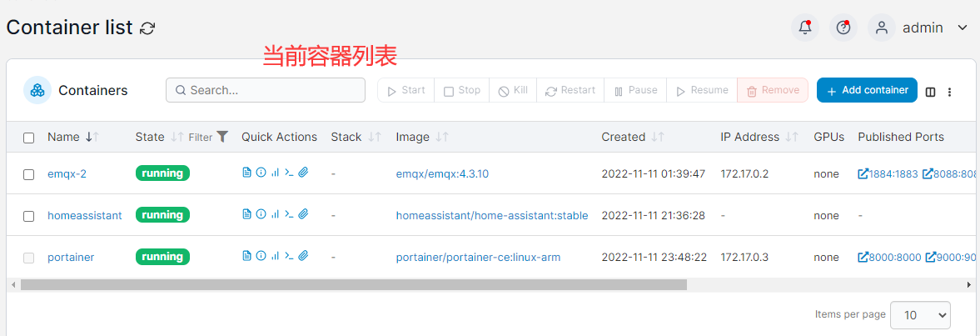Check the homeassistant row checkbox
The image size is (980, 336).
pyautogui.click(x=29, y=216)
